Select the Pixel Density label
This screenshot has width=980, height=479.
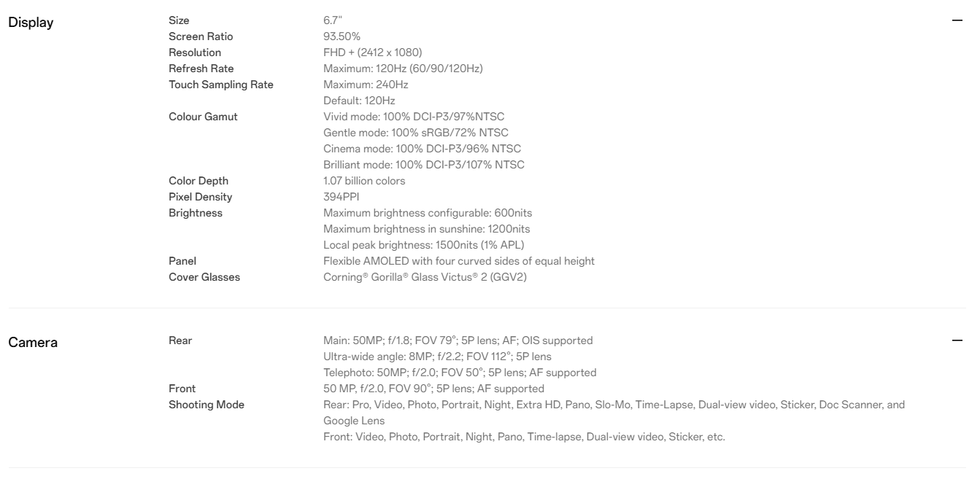[200, 197]
